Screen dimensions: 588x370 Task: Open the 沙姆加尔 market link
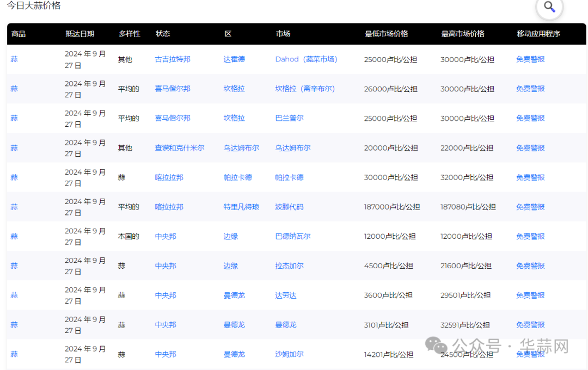(x=289, y=354)
